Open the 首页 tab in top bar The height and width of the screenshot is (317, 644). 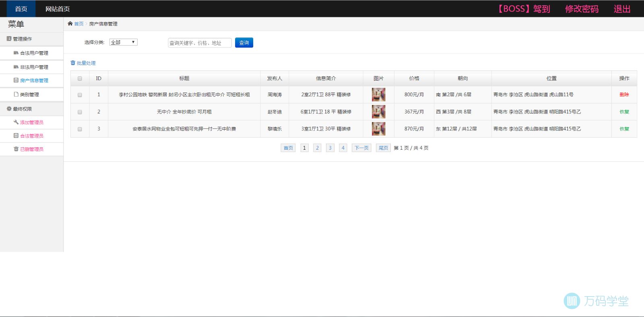[x=21, y=9]
